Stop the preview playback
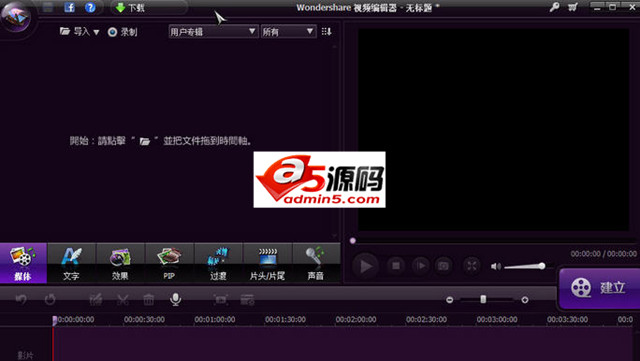 point(396,266)
